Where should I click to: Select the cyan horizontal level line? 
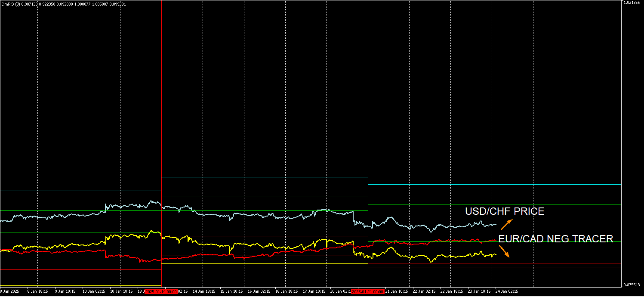pyautogui.click(x=495, y=184)
